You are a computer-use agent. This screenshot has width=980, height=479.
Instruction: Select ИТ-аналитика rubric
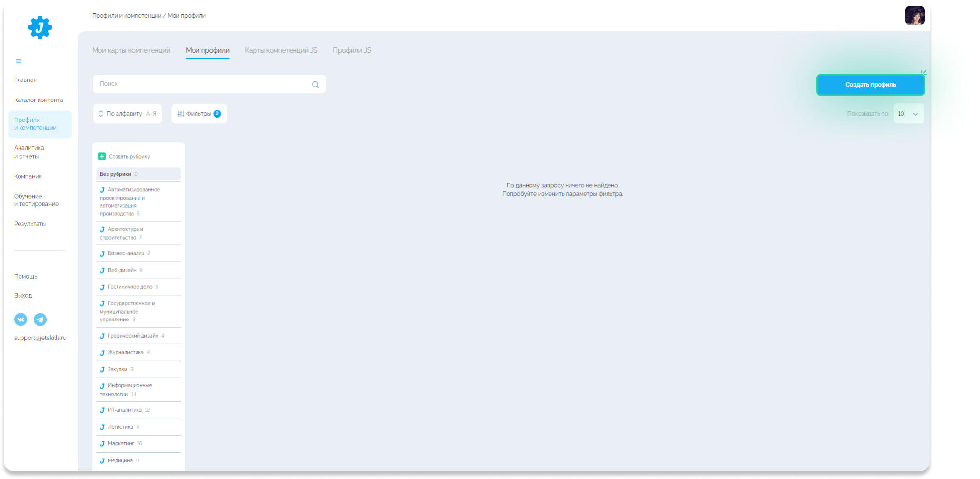[138, 410]
